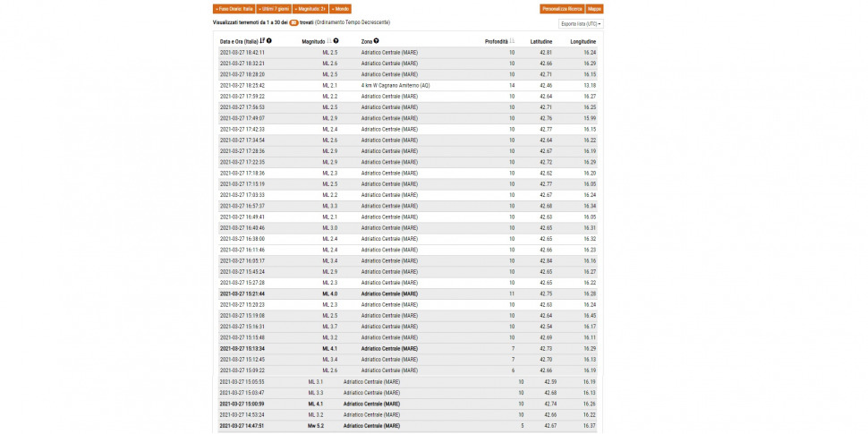Click ML 3.4 in the 16:05:17 row
Screen dimensions: 868x434
click(x=330, y=260)
